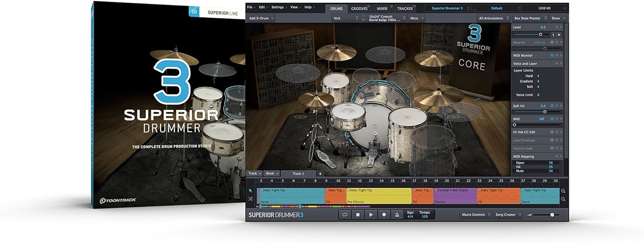Zoom in on the song track
The width and height of the screenshot is (644, 243).
coord(563,191)
